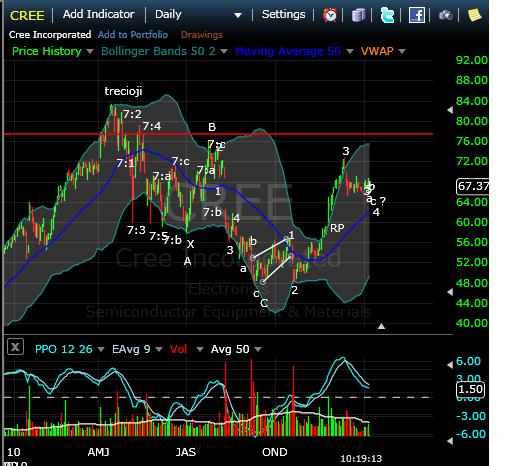Expand the Vol dropdown arrow
This screenshot has width=512, height=466.
tap(200, 349)
